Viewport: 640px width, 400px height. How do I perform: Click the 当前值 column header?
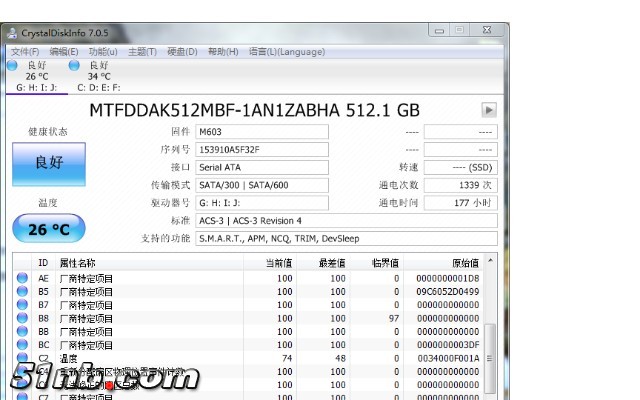click(270, 263)
